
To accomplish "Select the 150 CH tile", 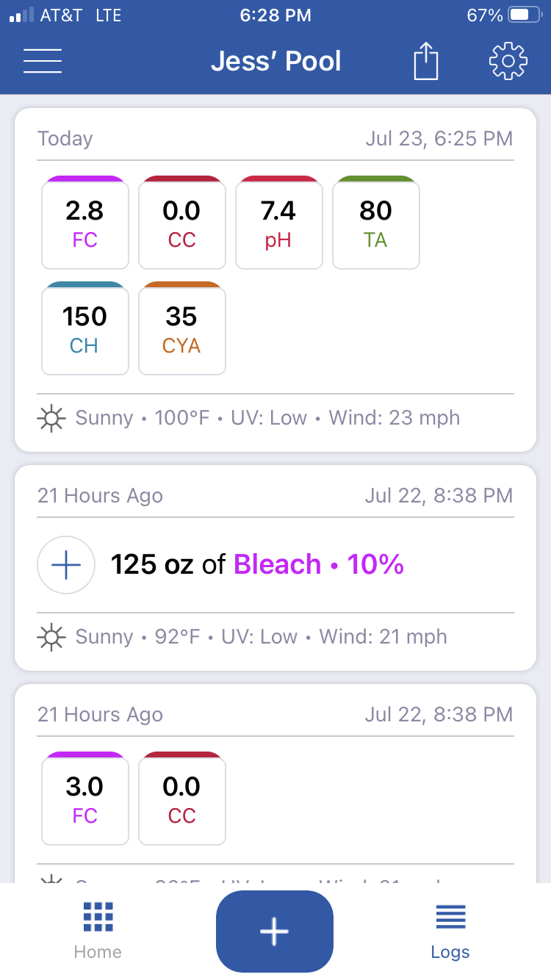I will (x=85, y=328).
